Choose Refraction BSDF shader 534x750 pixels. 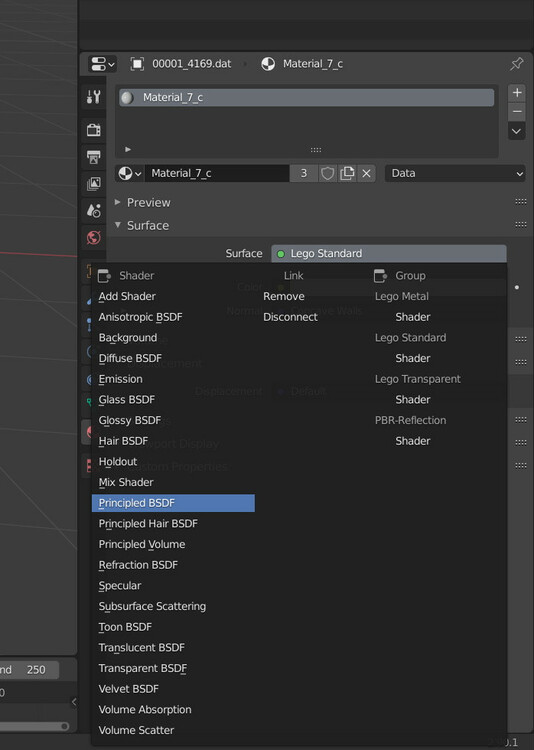[x=173, y=565]
